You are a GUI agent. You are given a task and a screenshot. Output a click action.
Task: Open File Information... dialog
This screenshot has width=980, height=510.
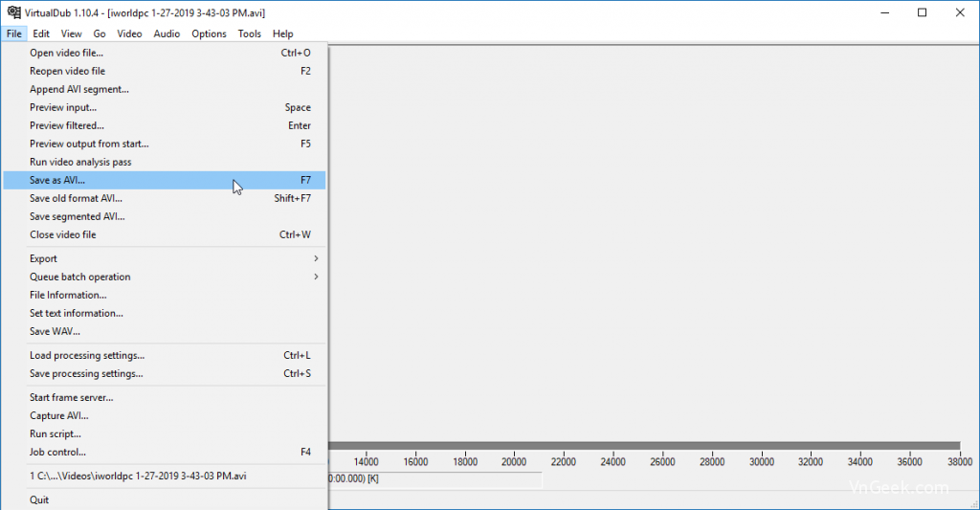pyautogui.click(x=165, y=295)
